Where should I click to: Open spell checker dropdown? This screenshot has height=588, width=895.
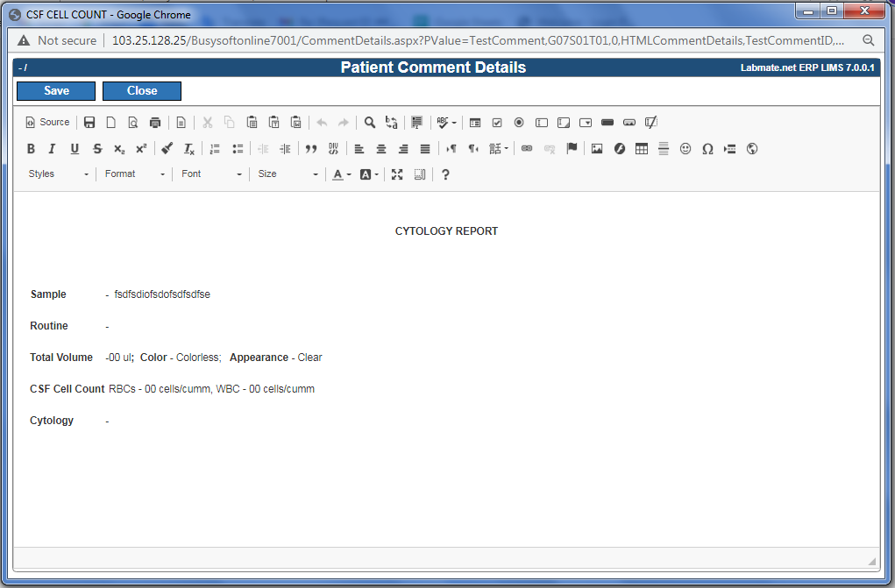pos(446,122)
